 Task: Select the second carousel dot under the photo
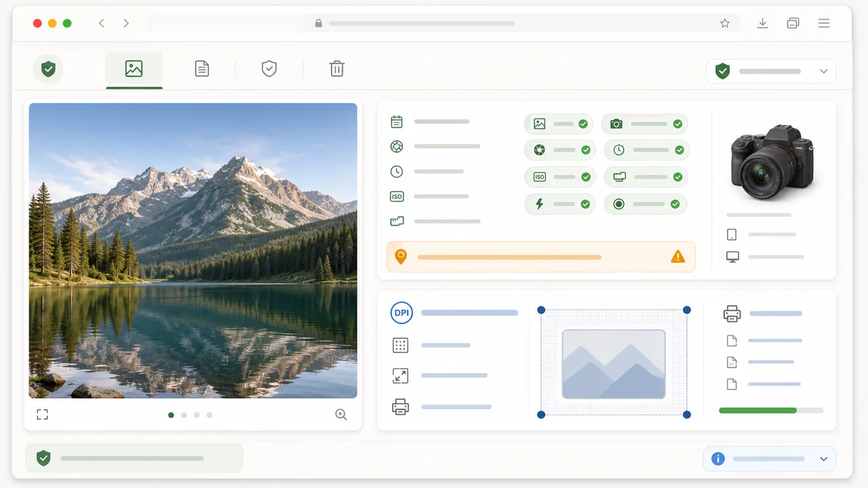tap(184, 415)
